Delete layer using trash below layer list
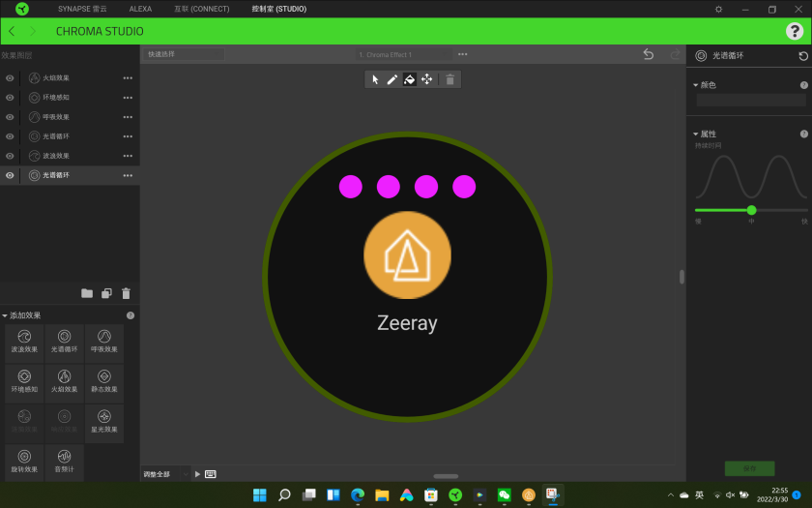This screenshot has width=812, height=508. (x=126, y=293)
